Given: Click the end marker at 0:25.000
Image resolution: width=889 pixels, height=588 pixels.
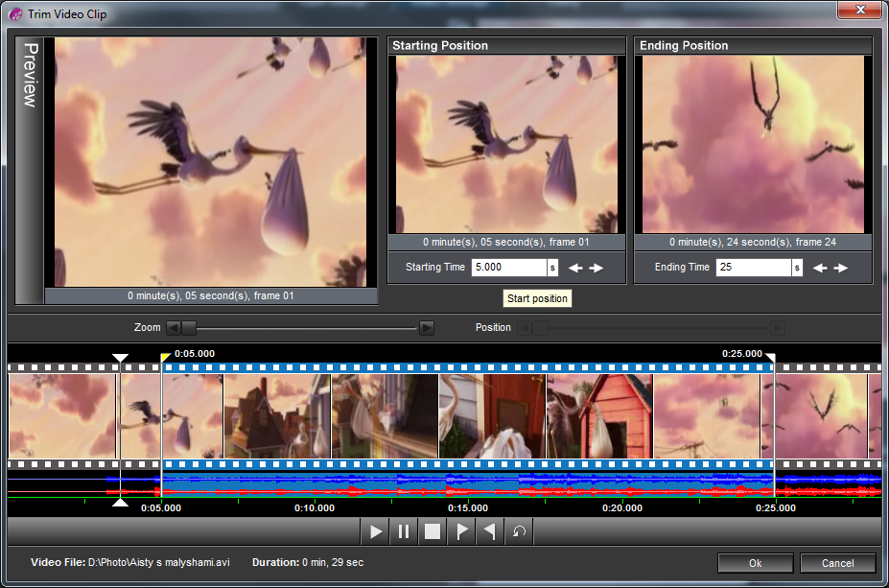Looking at the screenshot, I should click(770, 357).
